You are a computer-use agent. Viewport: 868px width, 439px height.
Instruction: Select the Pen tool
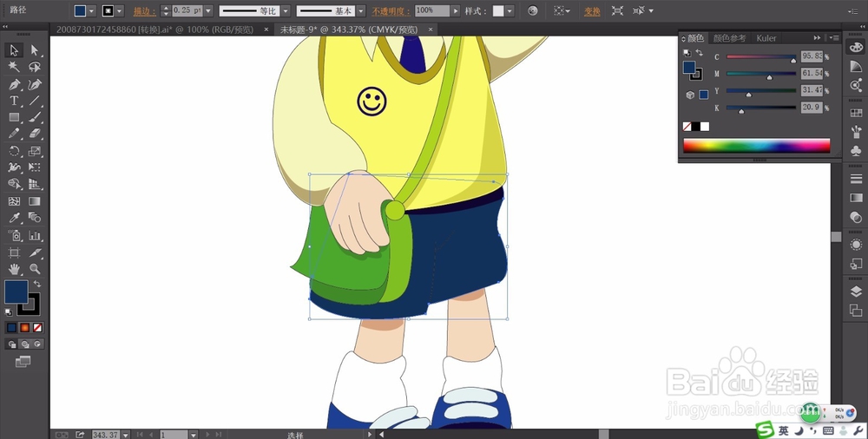pos(14,85)
